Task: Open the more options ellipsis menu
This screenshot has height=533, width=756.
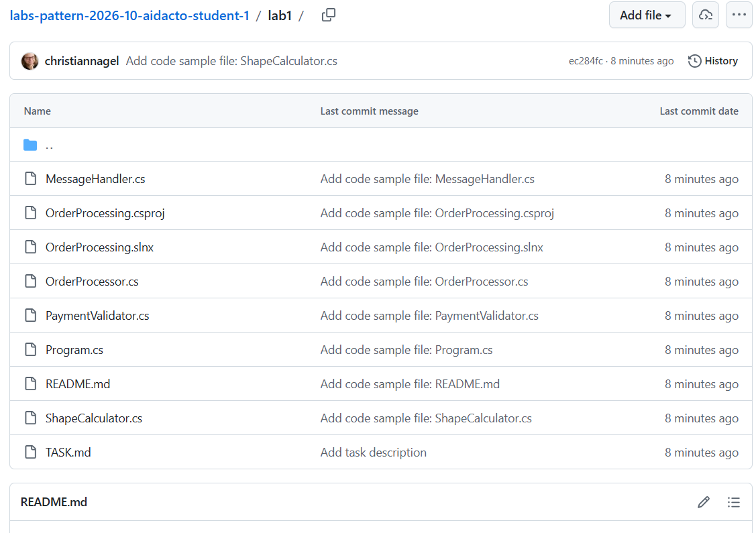Action: point(739,15)
